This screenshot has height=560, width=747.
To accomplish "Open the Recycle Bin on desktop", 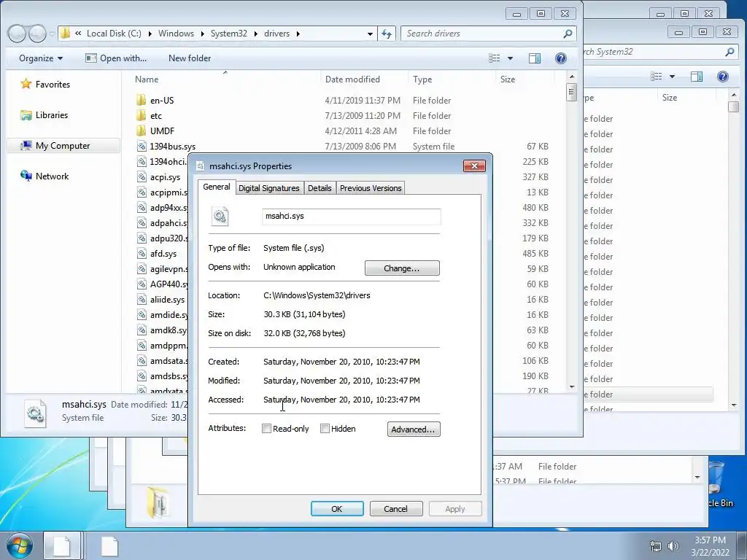I will (718, 483).
